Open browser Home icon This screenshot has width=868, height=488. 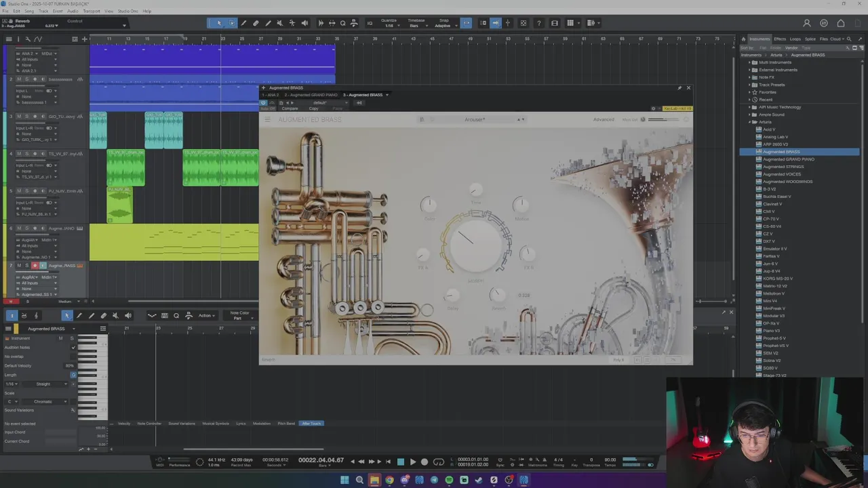coord(743,39)
